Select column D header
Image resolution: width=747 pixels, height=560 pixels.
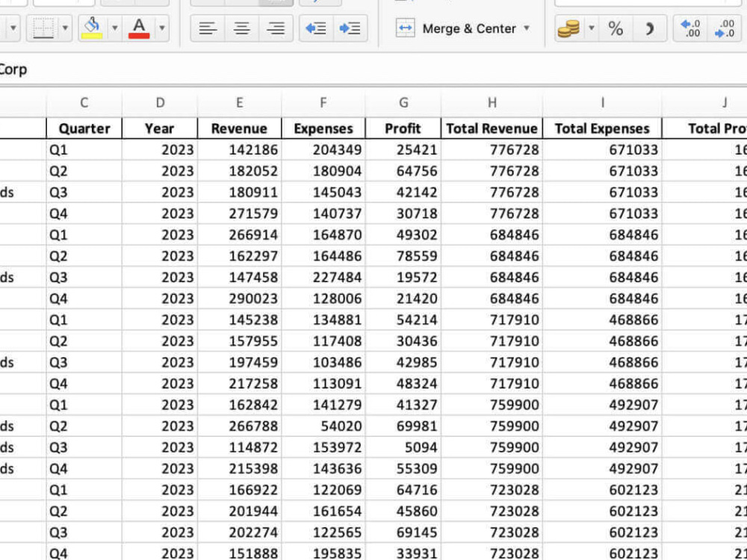[x=160, y=102]
